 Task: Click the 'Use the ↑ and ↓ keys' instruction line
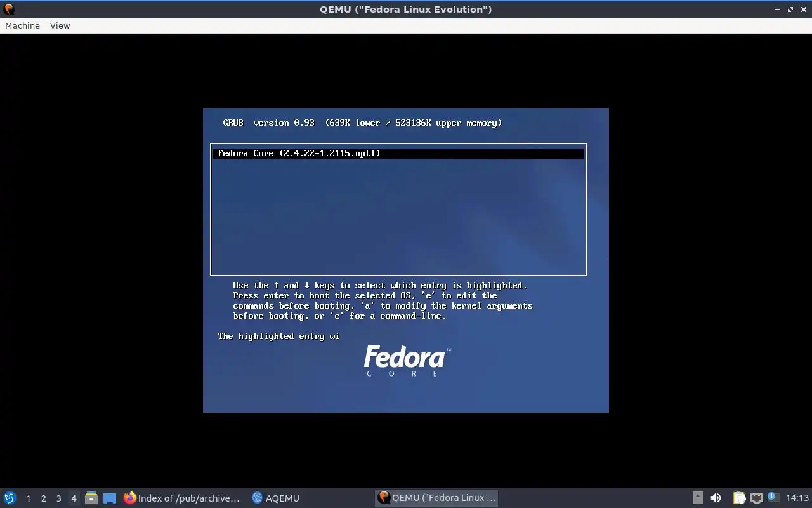coord(380,285)
